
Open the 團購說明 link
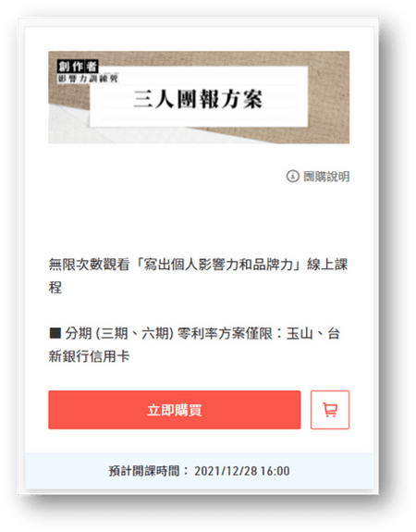pos(326,177)
